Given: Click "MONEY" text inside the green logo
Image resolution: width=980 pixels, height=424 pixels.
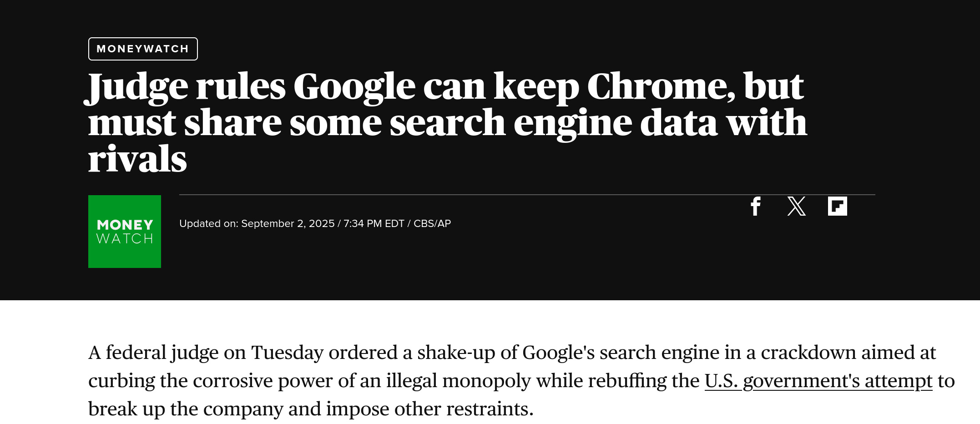Looking at the screenshot, I should (x=125, y=225).
